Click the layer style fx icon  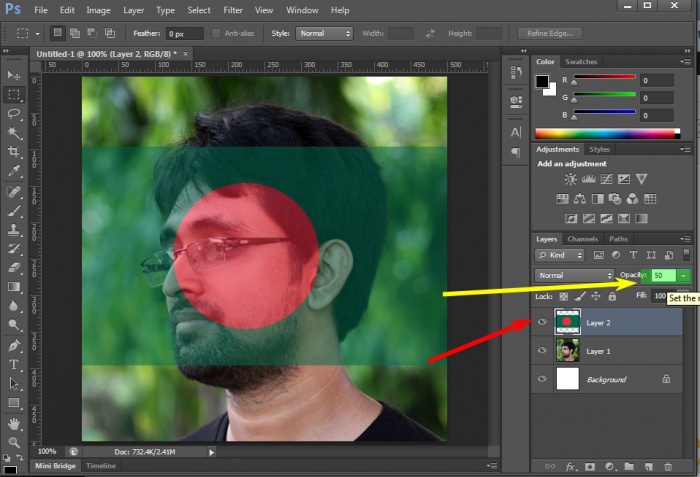coord(572,466)
